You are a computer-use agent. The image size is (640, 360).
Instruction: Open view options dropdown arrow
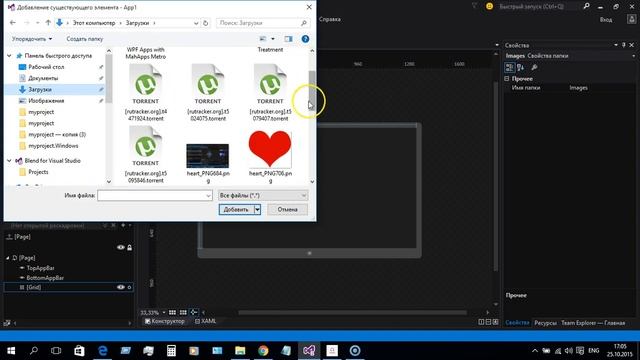coord(273,39)
